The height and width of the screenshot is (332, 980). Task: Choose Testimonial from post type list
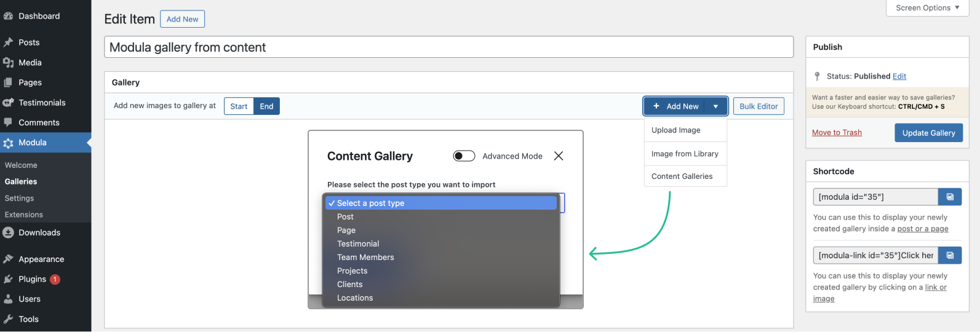tap(358, 244)
